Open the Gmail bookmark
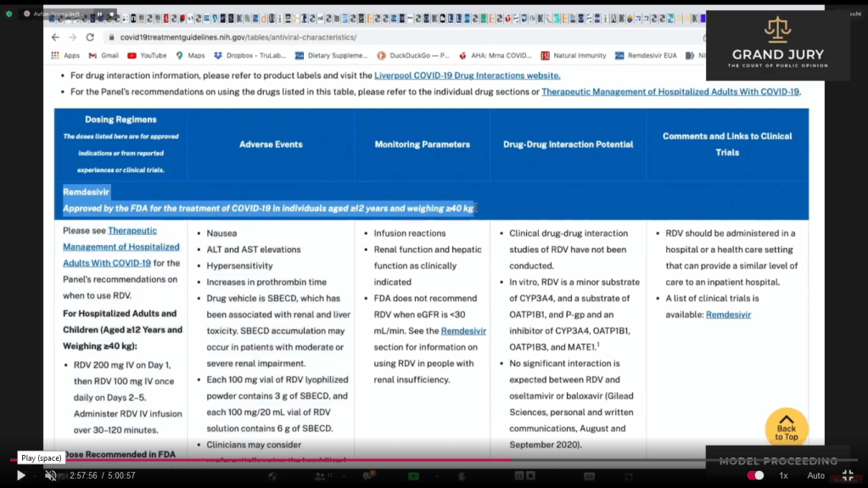This screenshot has height=488, width=868. [104, 56]
